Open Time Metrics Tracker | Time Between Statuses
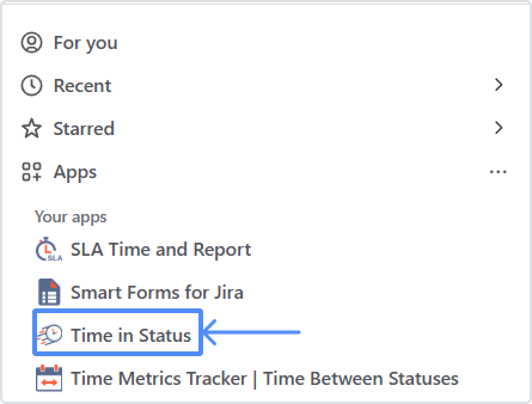Image resolution: width=532 pixels, height=404 pixels. point(265,378)
